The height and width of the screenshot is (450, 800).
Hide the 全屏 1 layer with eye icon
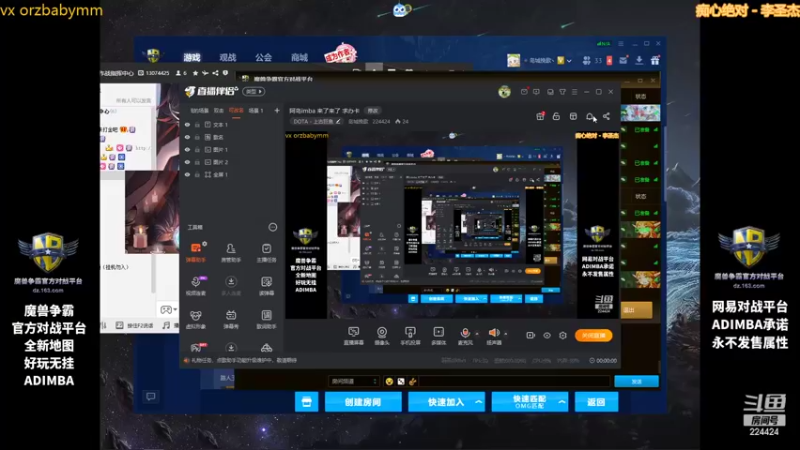tap(187, 174)
